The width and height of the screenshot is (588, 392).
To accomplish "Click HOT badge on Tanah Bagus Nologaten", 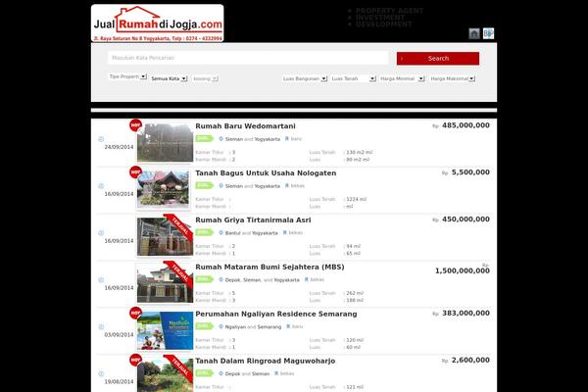I will click(x=135, y=171).
